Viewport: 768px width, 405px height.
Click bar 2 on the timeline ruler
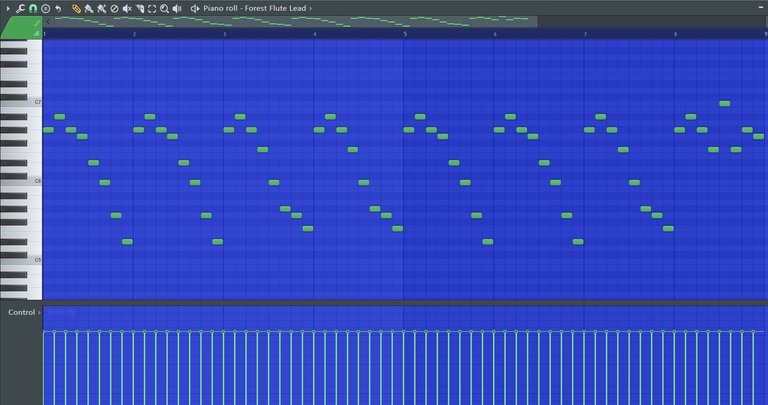pos(135,34)
